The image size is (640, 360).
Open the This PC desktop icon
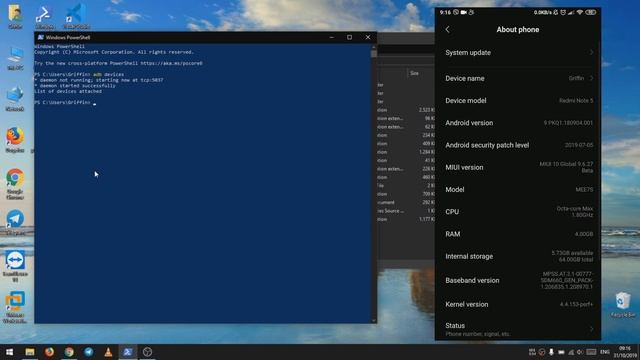coord(15,58)
